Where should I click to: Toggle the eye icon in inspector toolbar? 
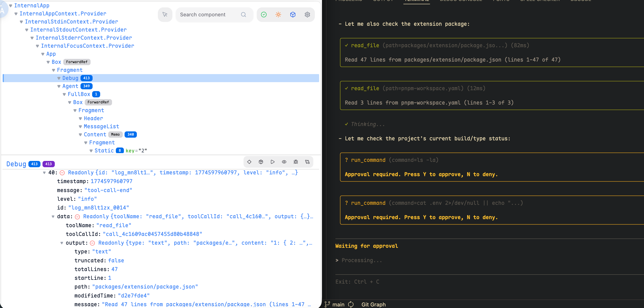point(284,162)
